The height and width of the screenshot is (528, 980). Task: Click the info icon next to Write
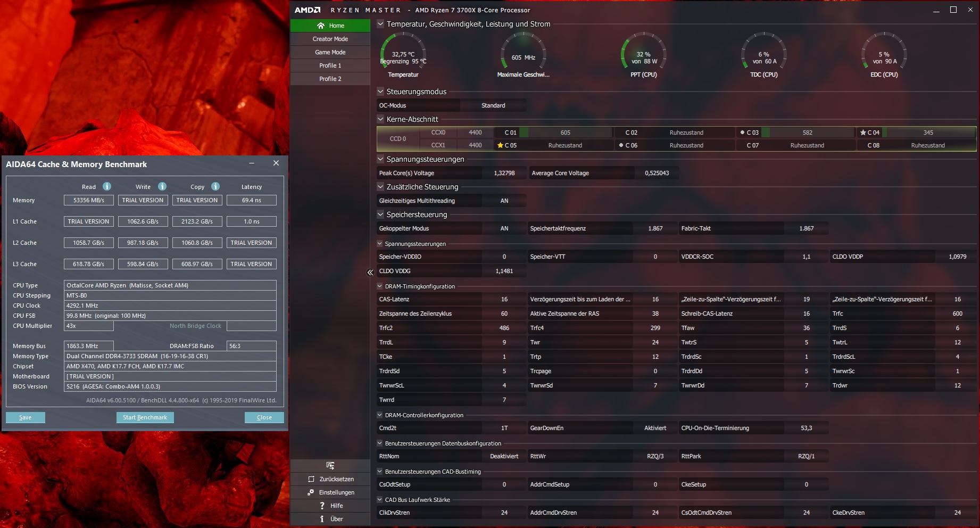click(x=162, y=186)
